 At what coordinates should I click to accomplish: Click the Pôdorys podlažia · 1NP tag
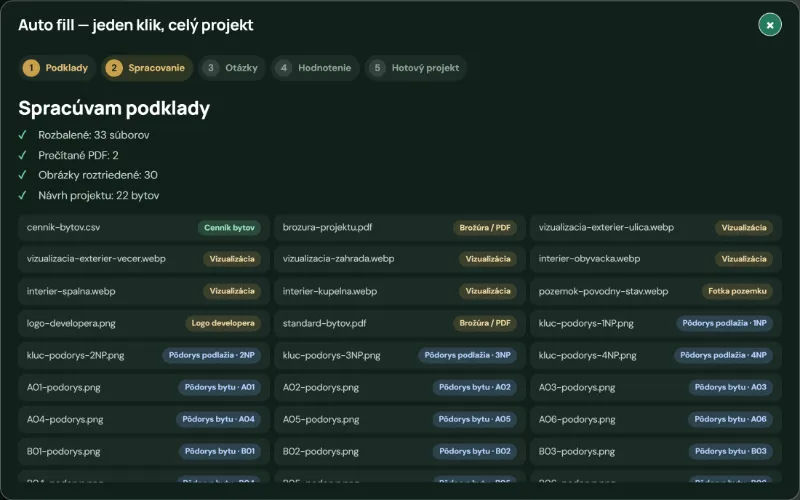point(724,323)
